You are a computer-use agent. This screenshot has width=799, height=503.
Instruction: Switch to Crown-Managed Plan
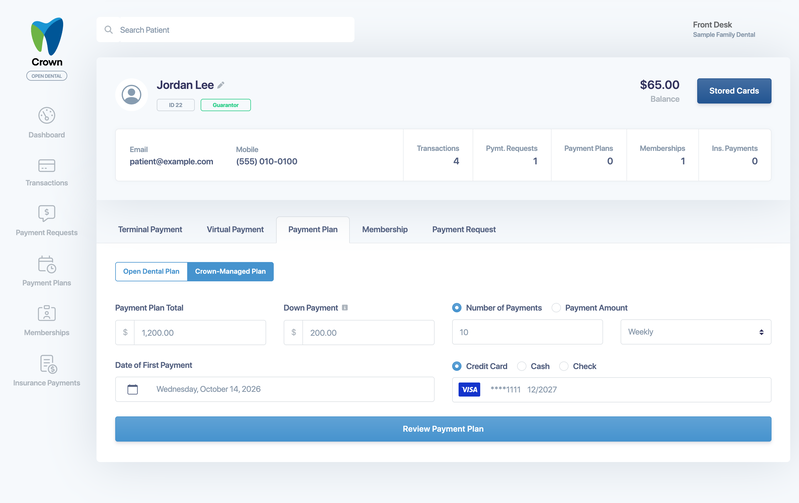[230, 272]
